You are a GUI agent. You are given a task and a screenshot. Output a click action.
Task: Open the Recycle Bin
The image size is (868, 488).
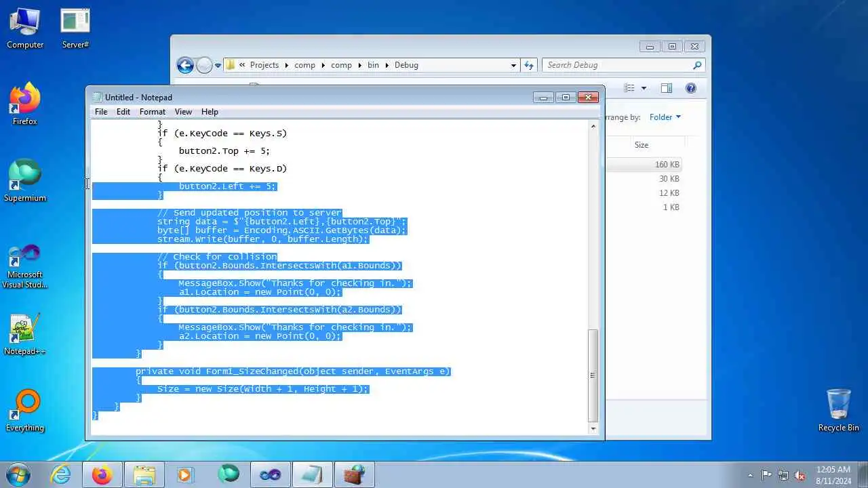click(839, 410)
